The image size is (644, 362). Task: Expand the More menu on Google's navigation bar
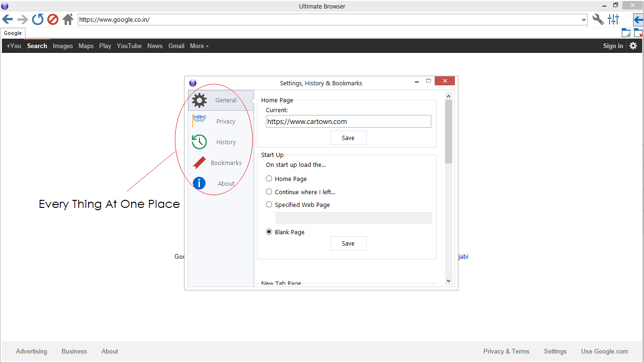tap(199, 46)
